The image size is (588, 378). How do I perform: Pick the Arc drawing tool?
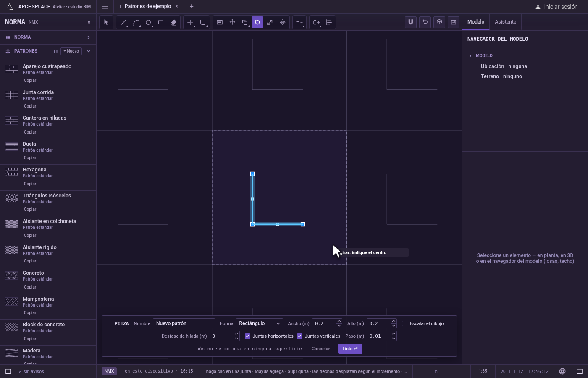click(136, 22)
